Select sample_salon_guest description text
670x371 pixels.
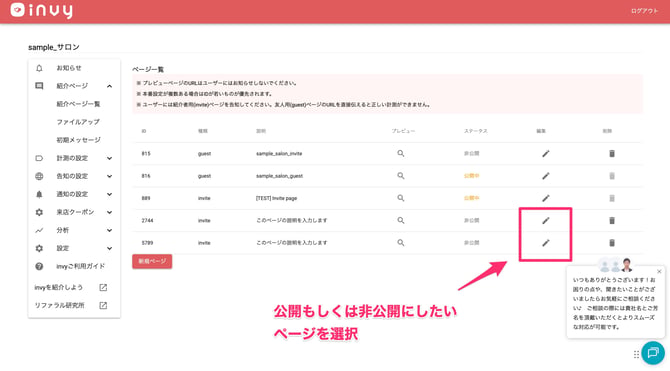coord(279,176)
